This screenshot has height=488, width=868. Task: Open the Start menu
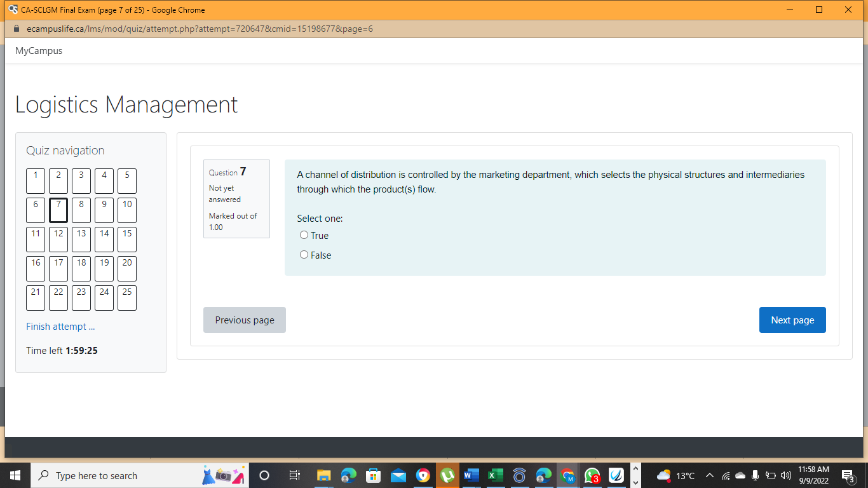click(x=14, y=475)
